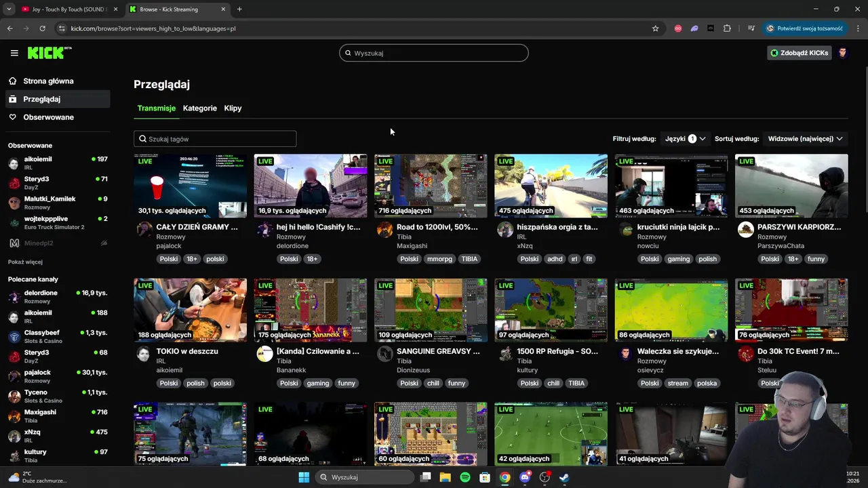Open the weather widget in taskbar

pos(37,477)
